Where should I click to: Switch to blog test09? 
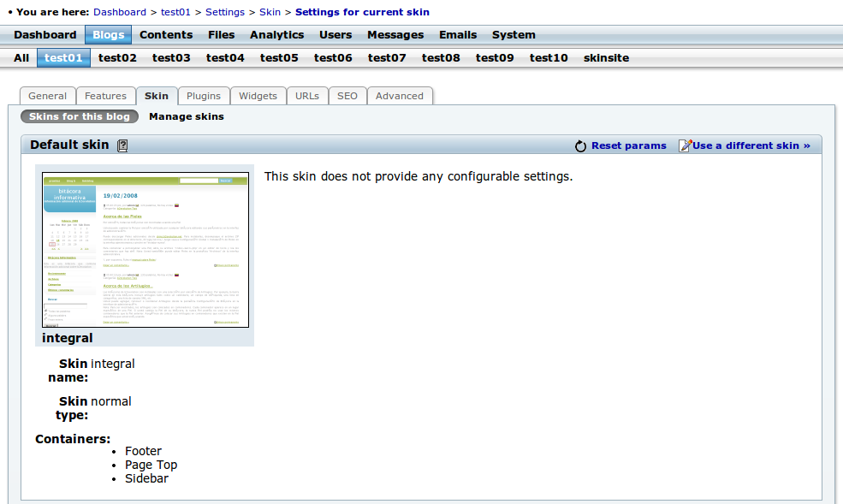[495, 58]
